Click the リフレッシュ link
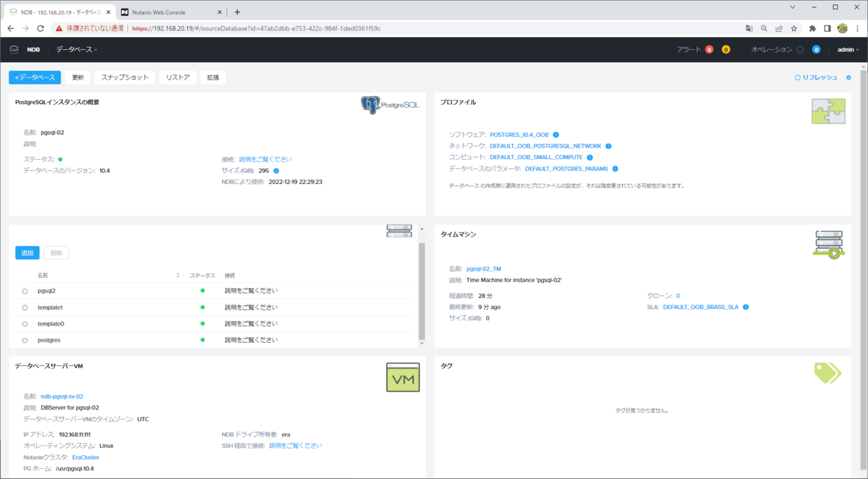The height and width of the screenshot is (479, 868). tap(816, 77)
